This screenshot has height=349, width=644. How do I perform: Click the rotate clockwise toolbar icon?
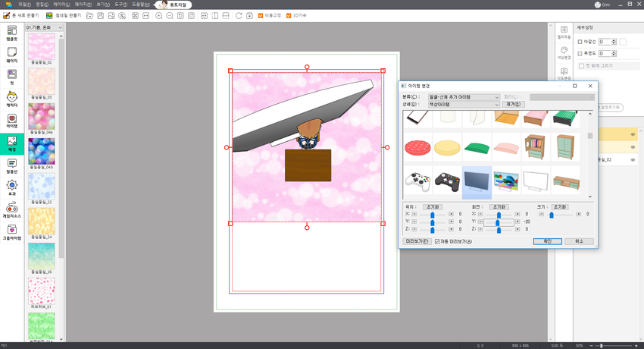[191, 16]
